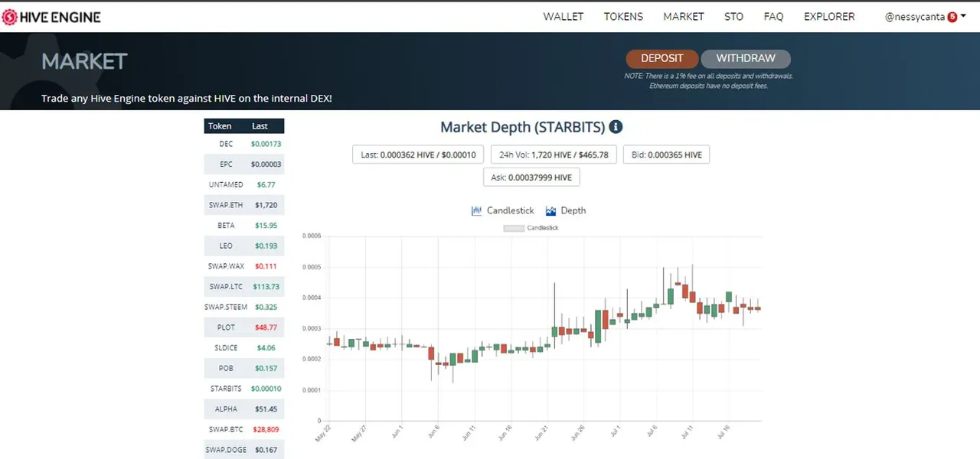This screenshot has width=980, height=459.
Task: Switch to Depth chart view
Action: (566, 210)
